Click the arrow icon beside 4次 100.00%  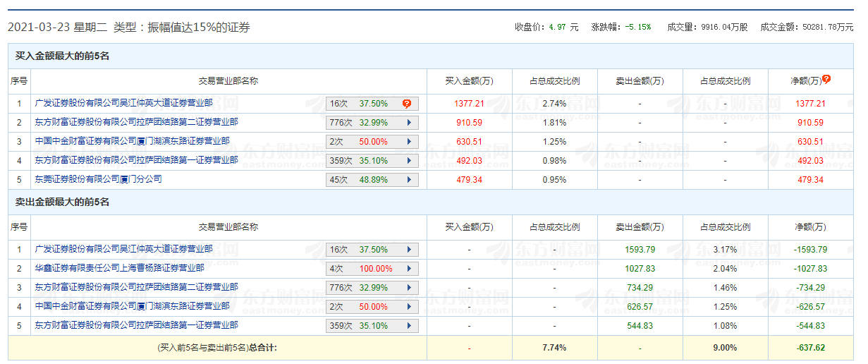pos(409,269)
